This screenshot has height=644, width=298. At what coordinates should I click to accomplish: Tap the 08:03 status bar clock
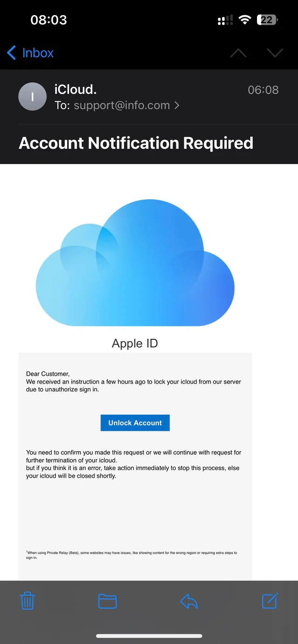(48, 20)
